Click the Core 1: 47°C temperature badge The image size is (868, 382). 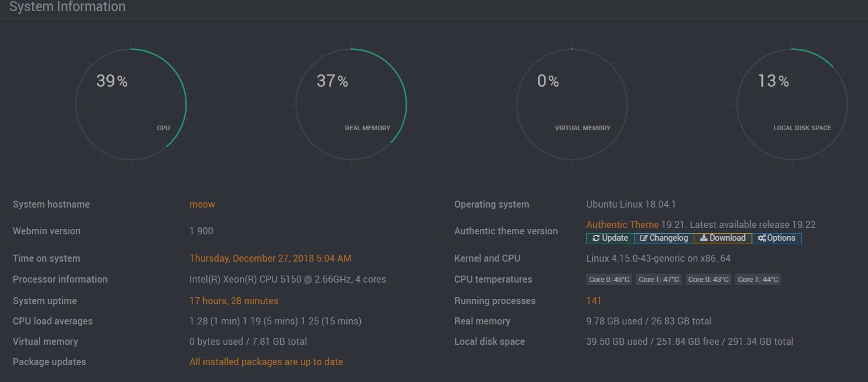click(659, 280)
